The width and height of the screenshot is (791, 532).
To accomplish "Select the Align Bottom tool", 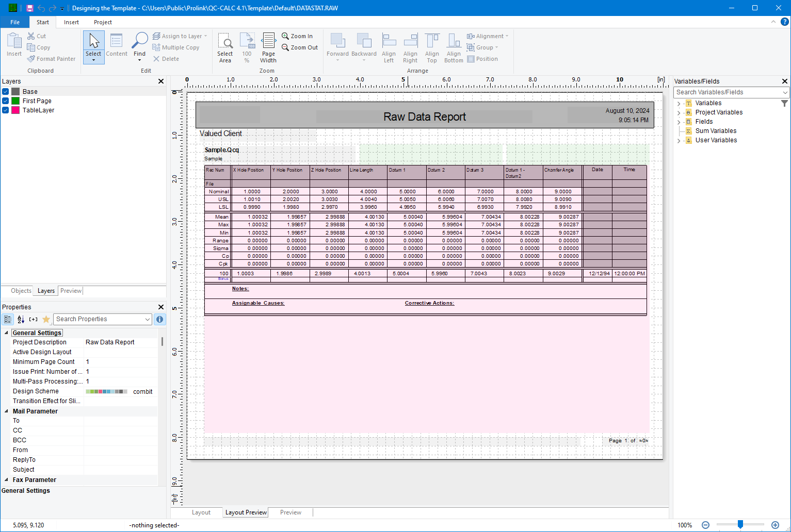I will coord(453,46).
